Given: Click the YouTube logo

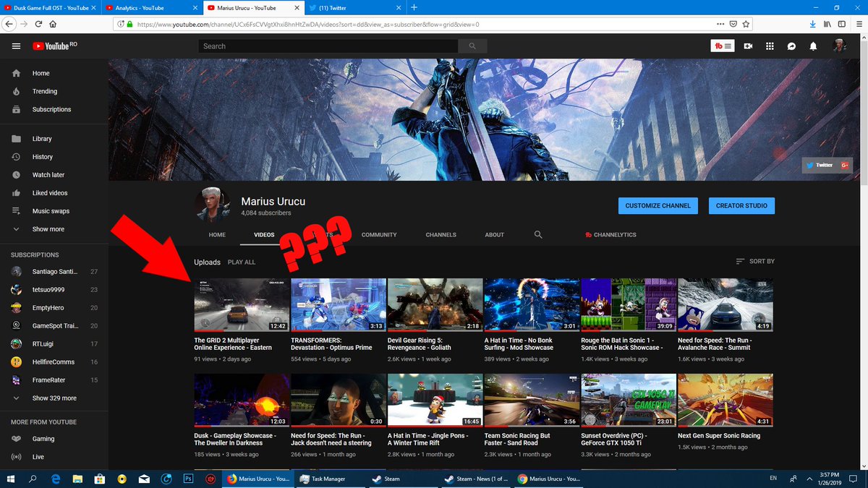Looking at the screenshot, I should [50, 46].
